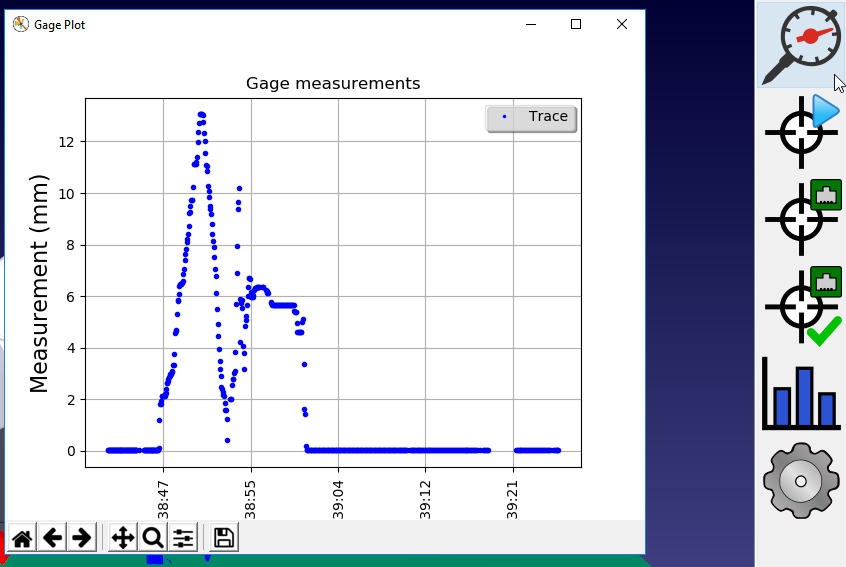Click the gauge magnifier icon in the sidebar

point(800,44)
